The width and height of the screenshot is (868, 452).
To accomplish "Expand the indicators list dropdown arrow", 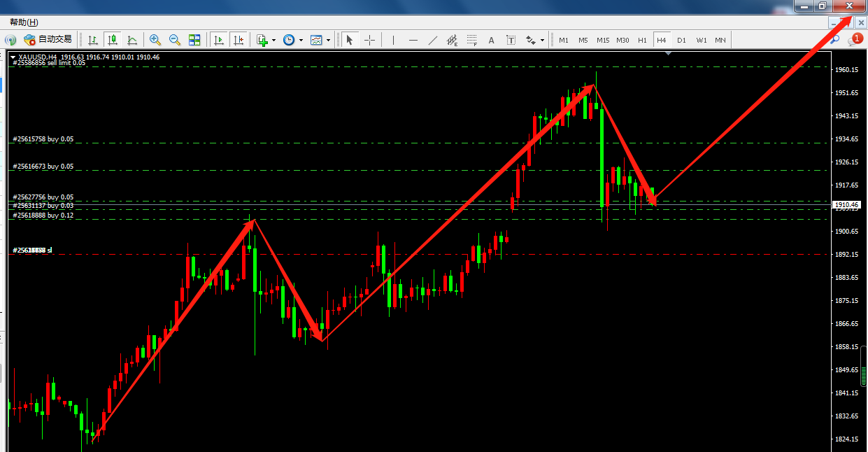I will click(273, 41).
